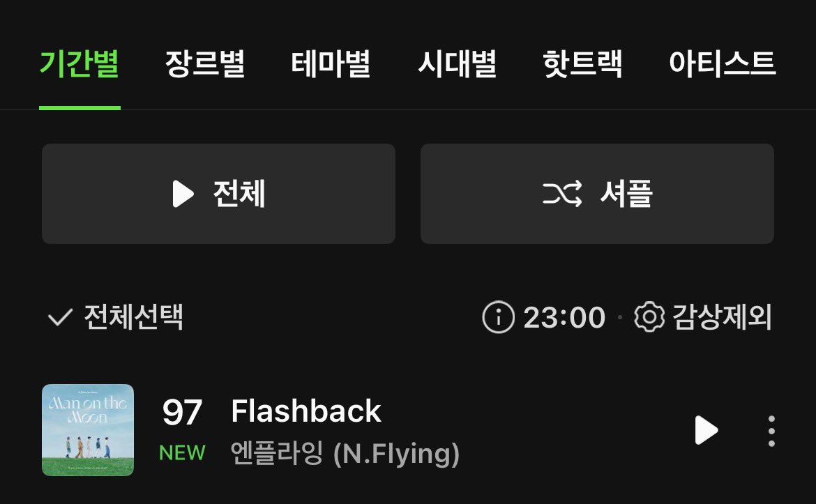Screen dimensions: 816x504
Task: Switch to the 기간별 tab
Action: 80,64
